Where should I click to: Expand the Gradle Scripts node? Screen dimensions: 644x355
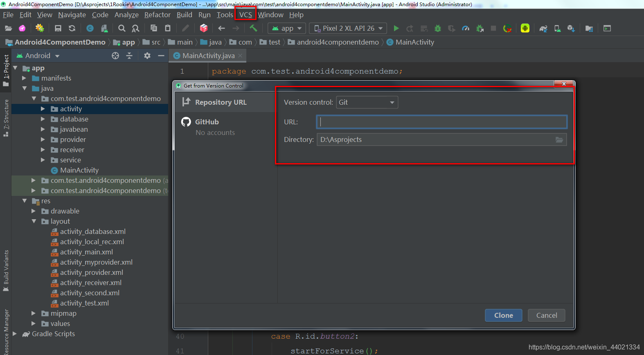[x=15, y=334]
